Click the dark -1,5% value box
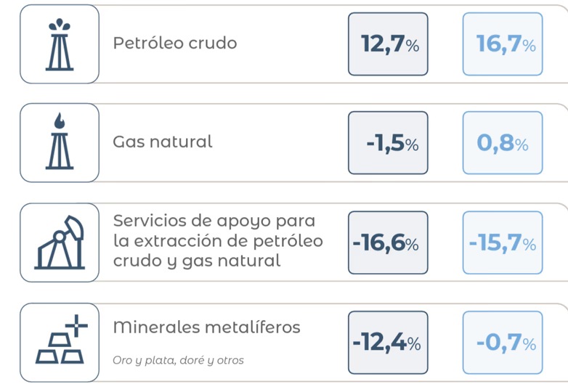The width and height of the screenshot is (568, 392). [x=388, y=142]
